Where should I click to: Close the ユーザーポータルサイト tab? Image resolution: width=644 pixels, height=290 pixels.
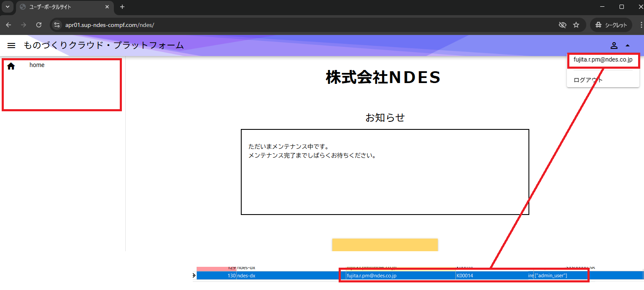(107, 7)
